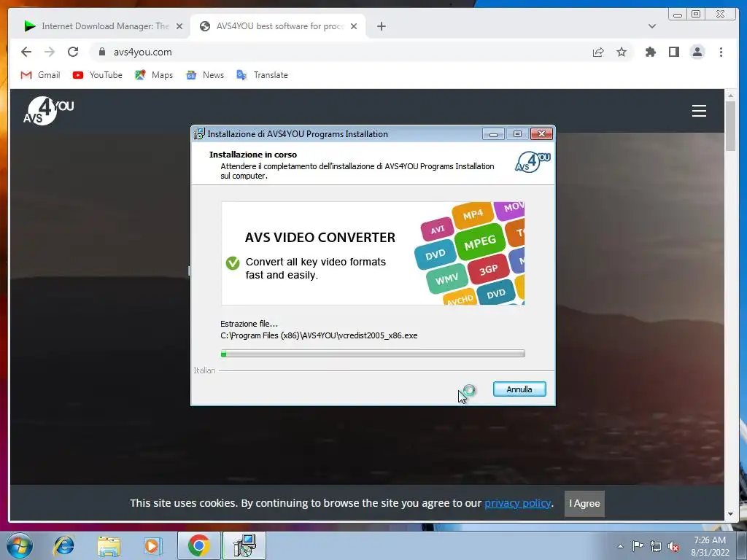Click the network tray icon
Screen dimensions: 747x560
coord(656,546)
